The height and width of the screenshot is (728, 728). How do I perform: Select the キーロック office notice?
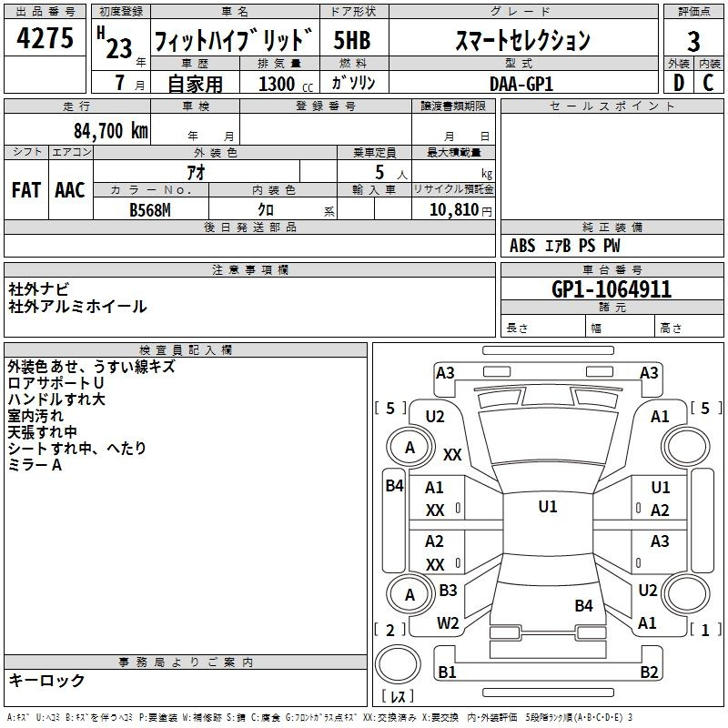pos(47,680)
